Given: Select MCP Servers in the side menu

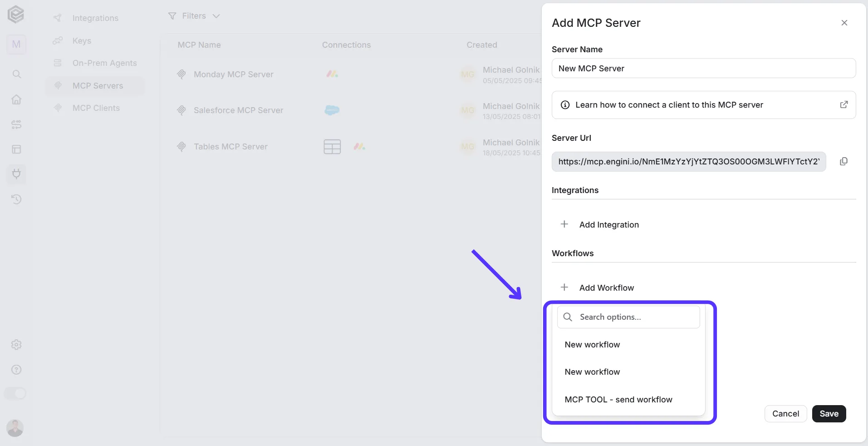Looking at the screenshot, I should coord(95,85).
